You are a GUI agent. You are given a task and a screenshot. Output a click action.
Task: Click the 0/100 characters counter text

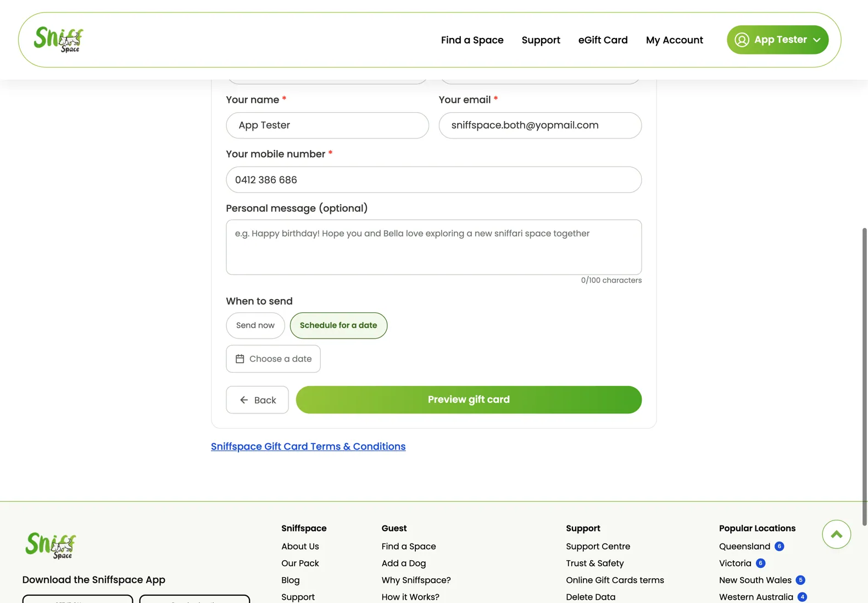tap(611, 280)
